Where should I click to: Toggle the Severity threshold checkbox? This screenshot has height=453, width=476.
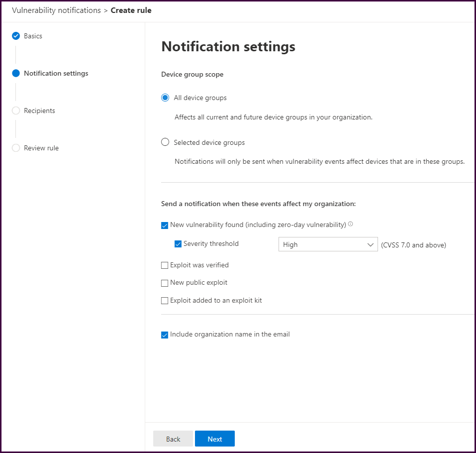pyautogui.click(x=178, y=244)
